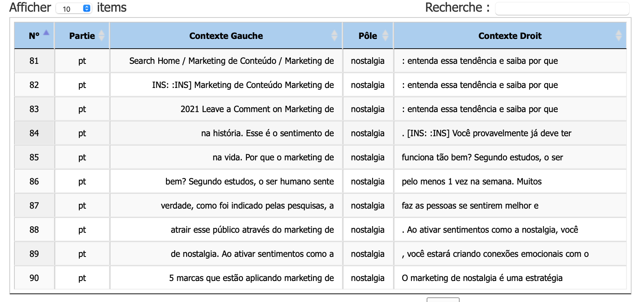The width and height of the screenshot is (644, 302).
Task: Sort by the Partie column label
Action: (x=82, y=36)
